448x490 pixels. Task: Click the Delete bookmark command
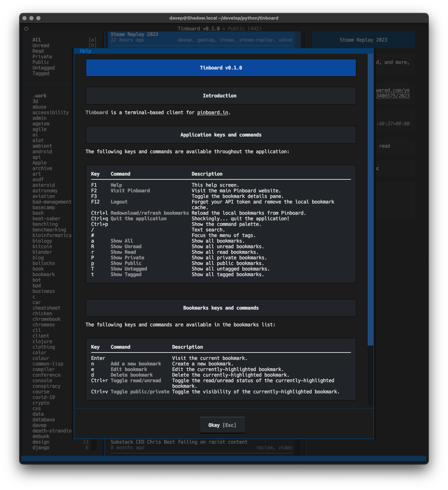[x=132, y=375]
